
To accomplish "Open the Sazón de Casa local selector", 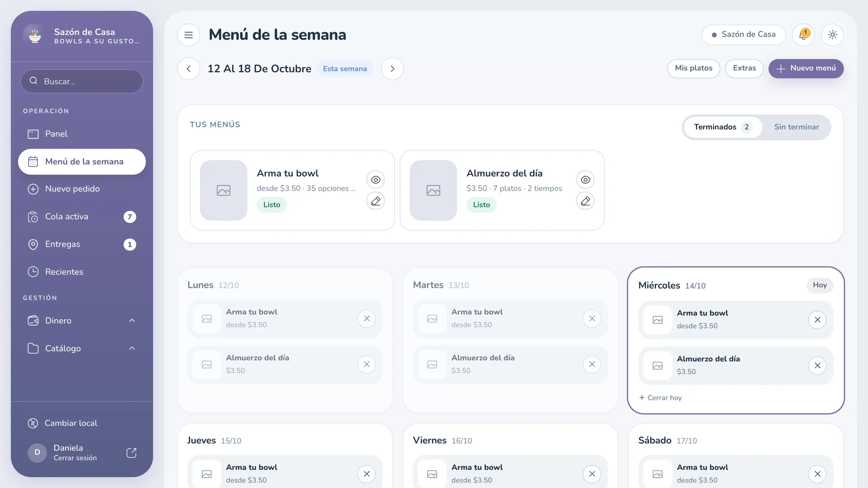I will pos(744,35).
